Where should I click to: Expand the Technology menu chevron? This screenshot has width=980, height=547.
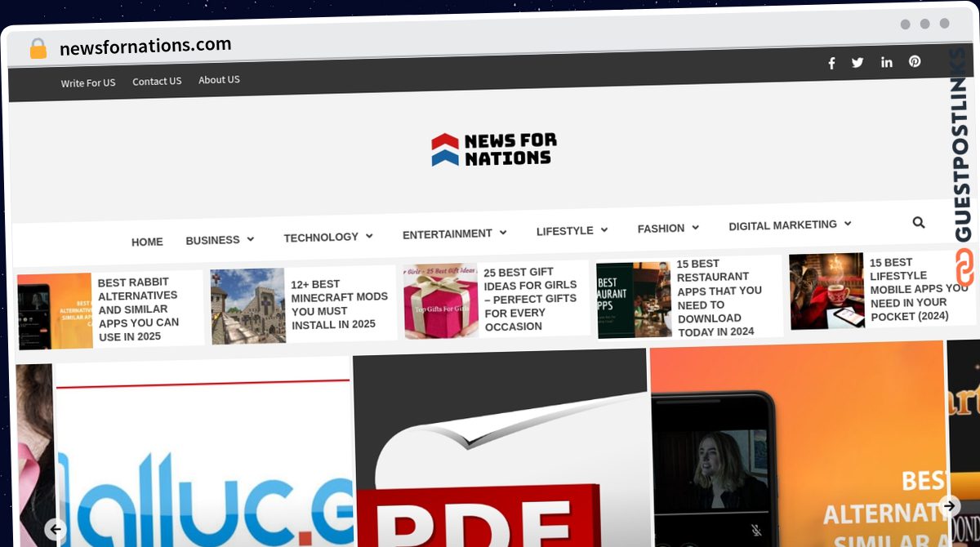coord(369,236)
